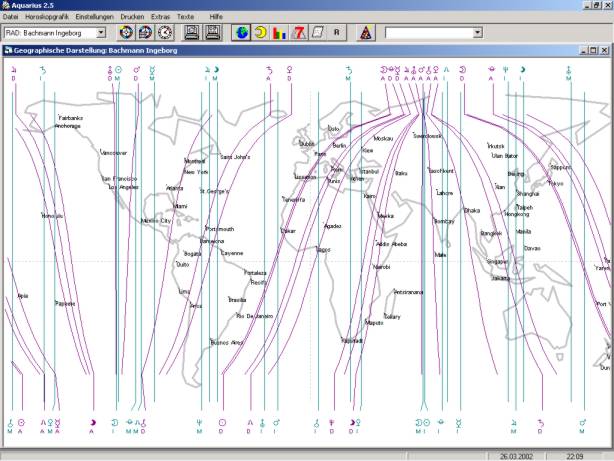
Task: Open the Datei menu
Action: point(12,18)
